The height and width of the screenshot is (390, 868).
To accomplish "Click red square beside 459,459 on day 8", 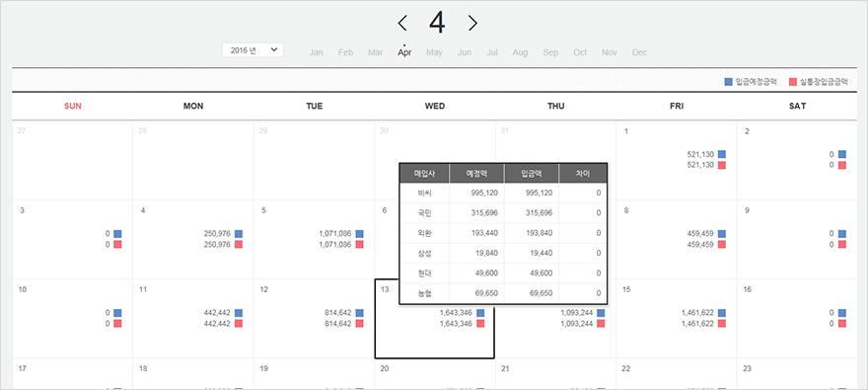I will 721,244.
